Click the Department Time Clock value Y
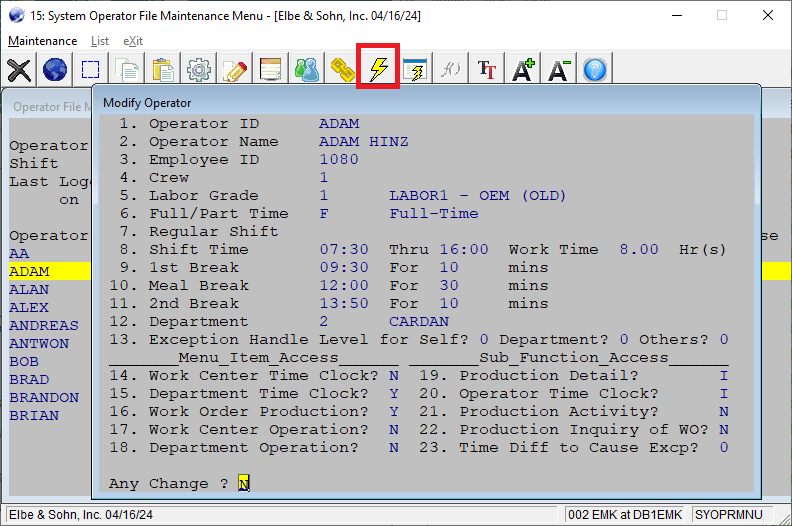The image size is (792, 526). [394, 394]
